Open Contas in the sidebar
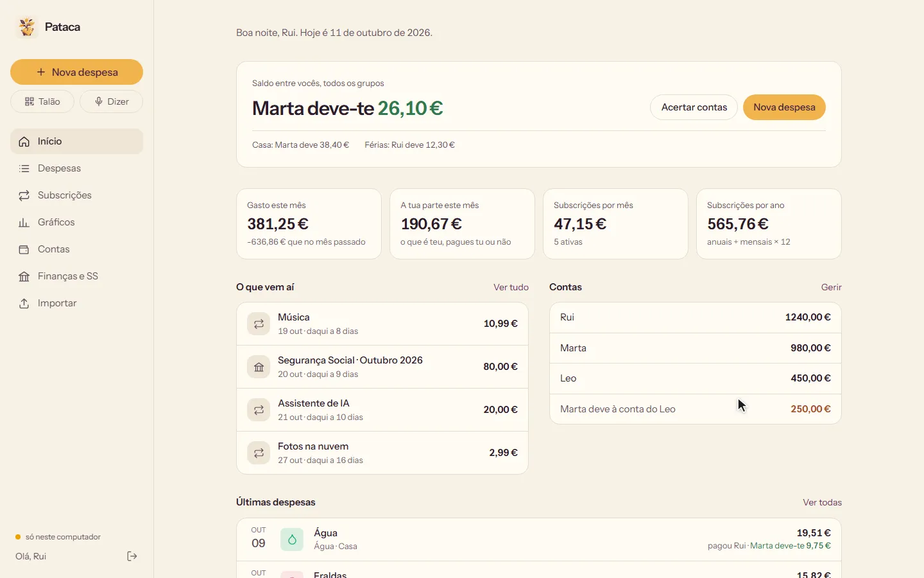This screenshot has height=578, width=924. pyautogui.click(x=76, y=249)
